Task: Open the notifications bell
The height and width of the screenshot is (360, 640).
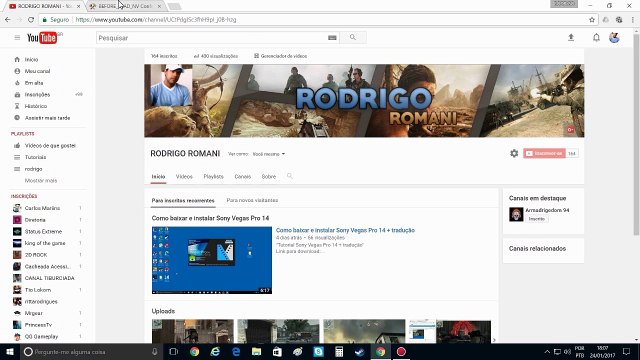Action: (x=596, y=38)
